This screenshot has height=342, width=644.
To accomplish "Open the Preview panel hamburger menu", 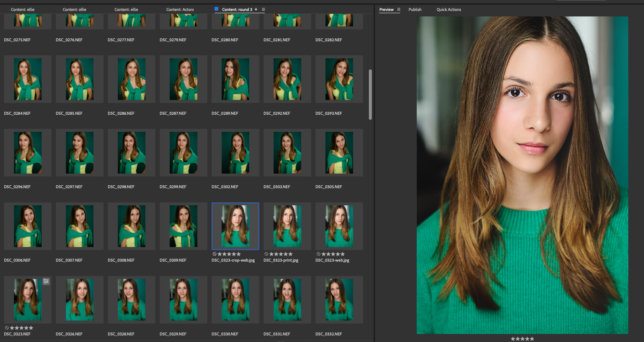I will click(x=399, y=9).
